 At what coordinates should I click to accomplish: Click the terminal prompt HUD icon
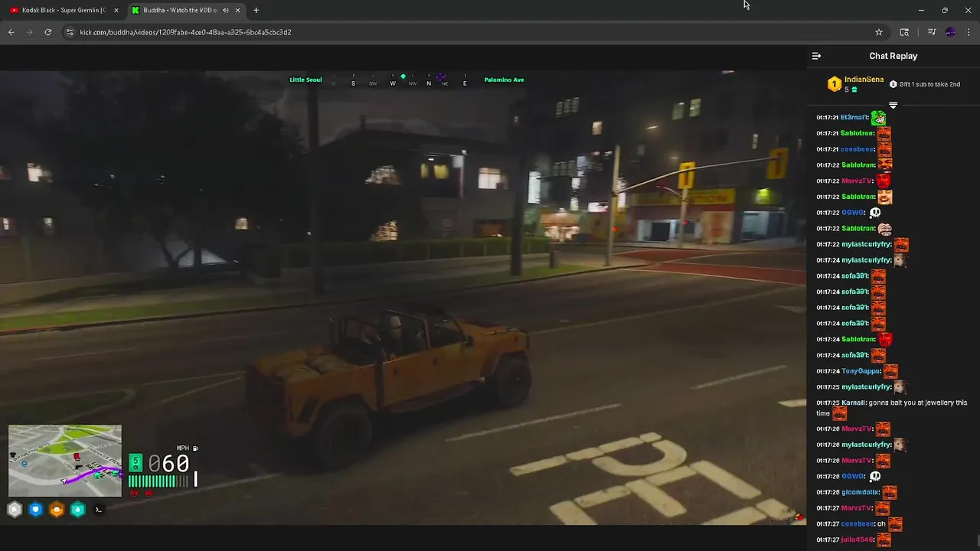pyautogui.click(x=98, y=510)
